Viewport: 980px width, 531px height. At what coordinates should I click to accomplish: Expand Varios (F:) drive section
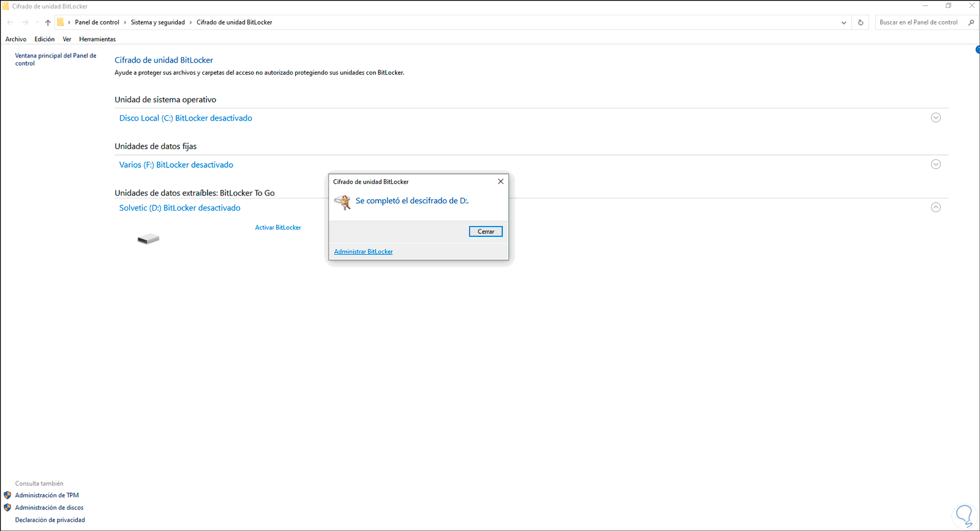pyautogui.click(x=936, y=164)
